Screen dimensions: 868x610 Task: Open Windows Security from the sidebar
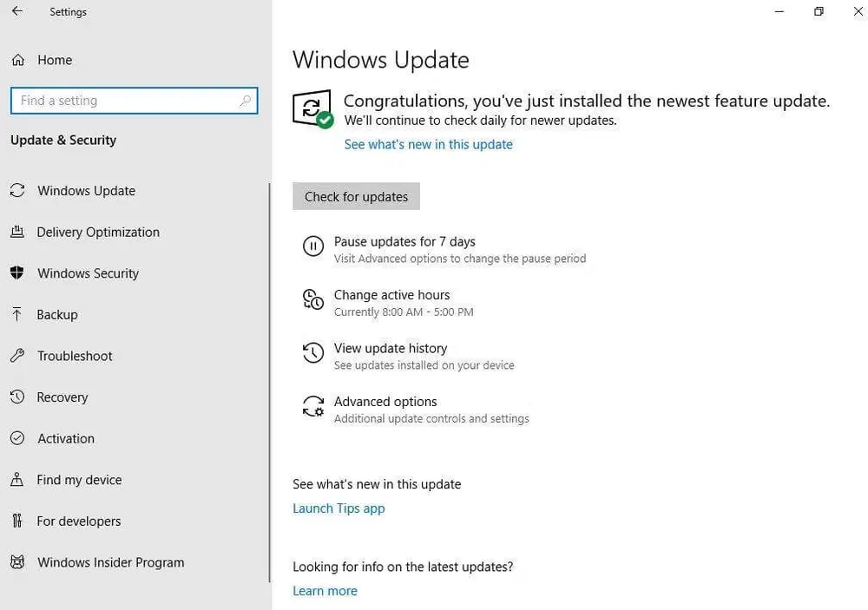(88, 273)
